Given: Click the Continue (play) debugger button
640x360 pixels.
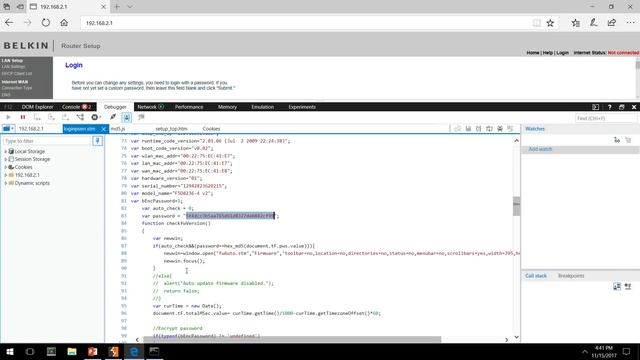Looking at the screenshot, I should [8, 118].
